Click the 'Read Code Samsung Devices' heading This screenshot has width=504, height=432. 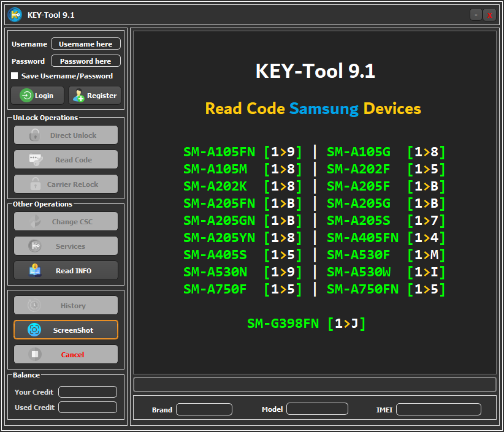coord(313,108)
